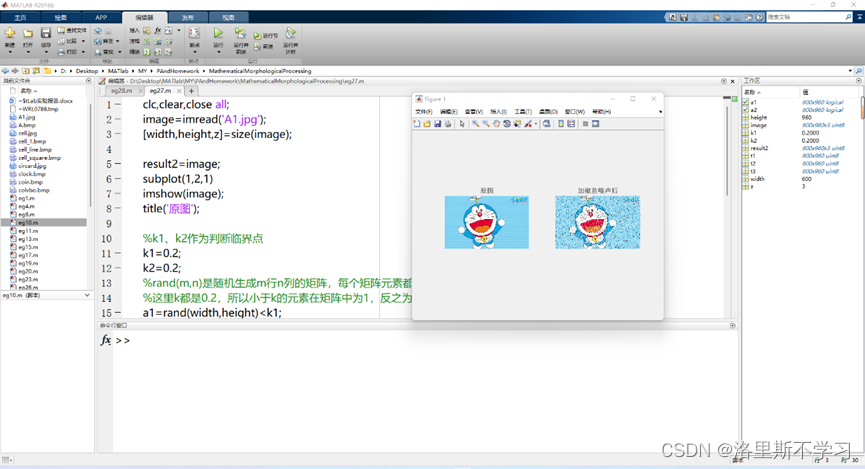The image size is (865, 469).
Task: Open the Brush tool color dropdown in Figure 1
Action: 536,124
